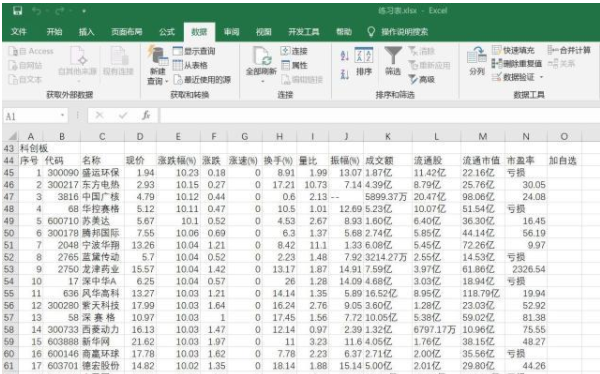Select column K header

point(388,137)
